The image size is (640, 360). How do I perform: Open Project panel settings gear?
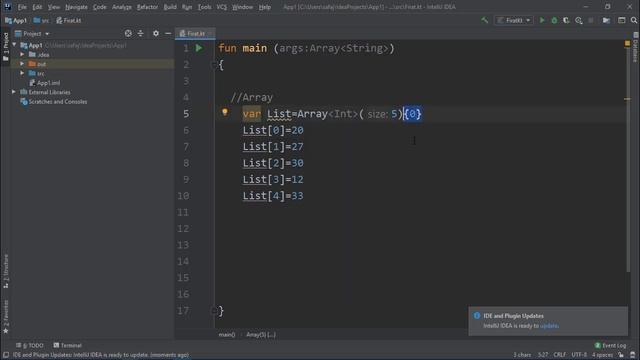coord(156,33)
